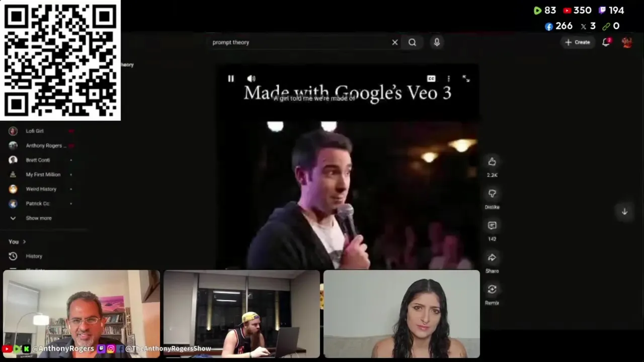
Task: Dislike the video with thumbs down
Action: coord(492,194)
